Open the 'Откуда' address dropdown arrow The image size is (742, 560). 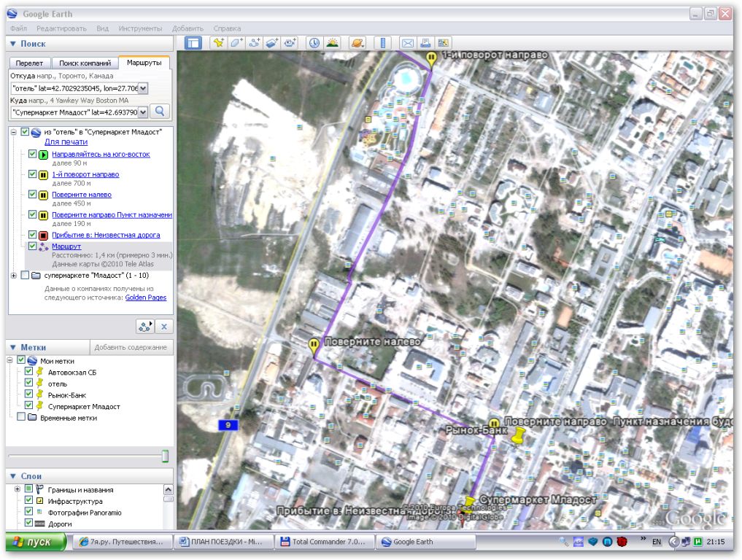click(143, 88)
